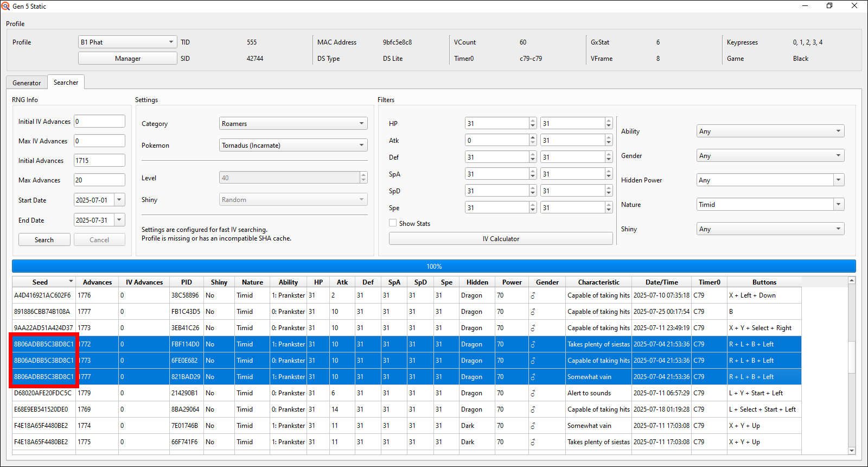The height and width of the screenshot is (467, 868).
Task: Increase the minimum Atk IV with up arrow
Action: 533,138
